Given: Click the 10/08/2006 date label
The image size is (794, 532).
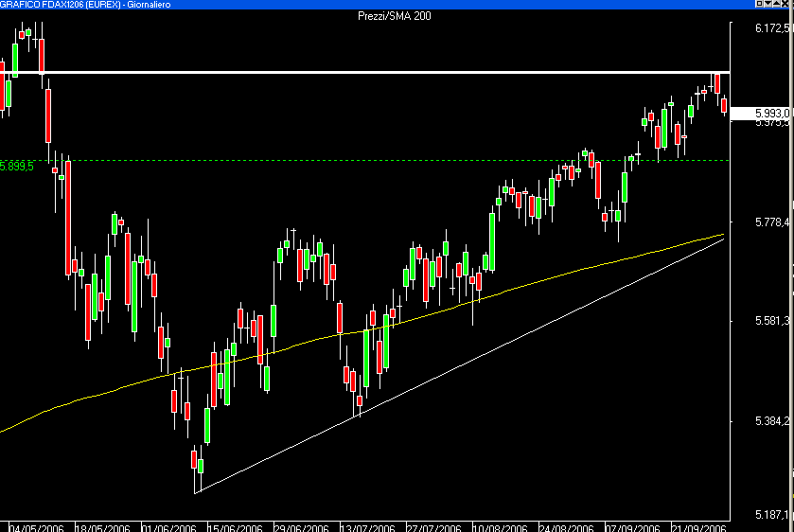Looking at the screenshot, I should (501, 527).
